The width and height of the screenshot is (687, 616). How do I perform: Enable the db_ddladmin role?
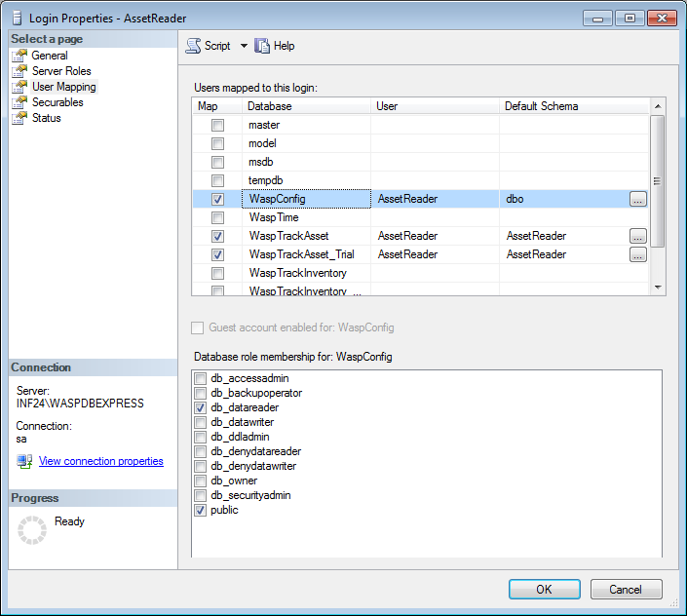click(200, 437)
